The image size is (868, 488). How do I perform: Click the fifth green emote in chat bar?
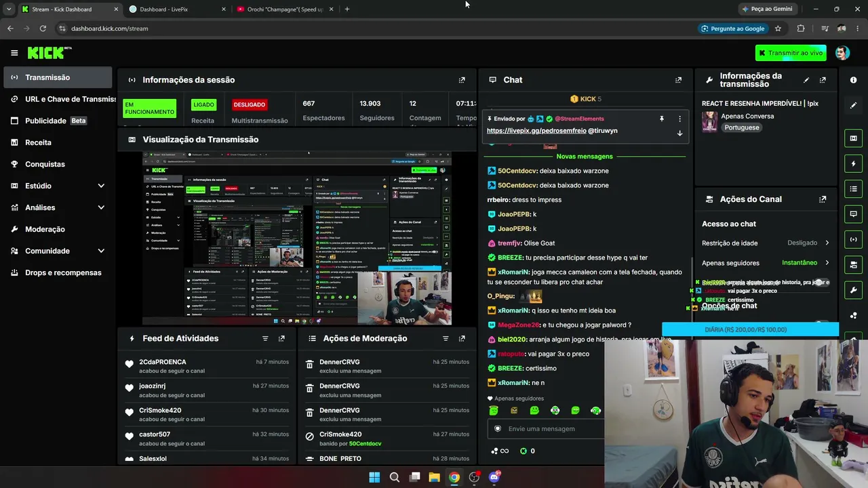(575, 410)
